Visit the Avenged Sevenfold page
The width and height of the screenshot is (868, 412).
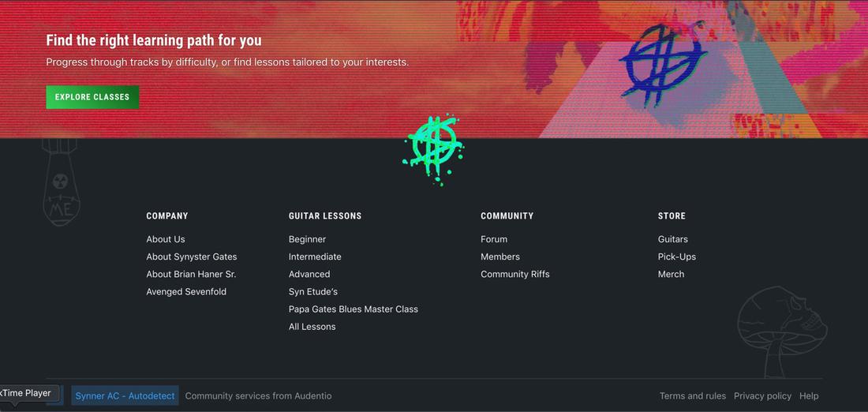click(x=186, y=291)
